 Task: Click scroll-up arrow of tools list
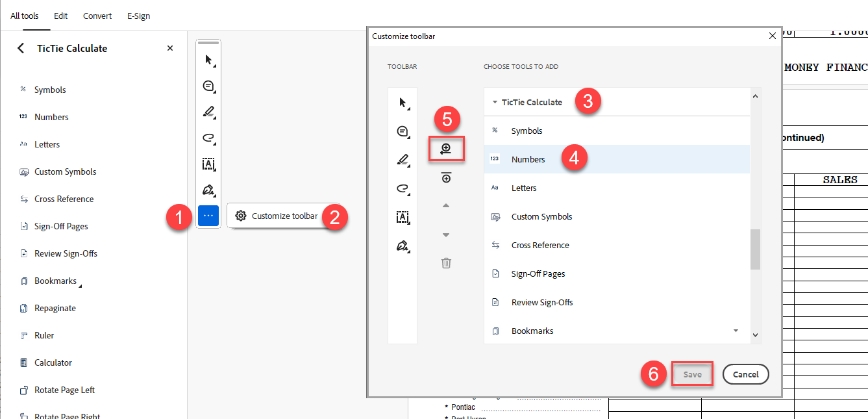pyautogui.click(x=755, y=96)
